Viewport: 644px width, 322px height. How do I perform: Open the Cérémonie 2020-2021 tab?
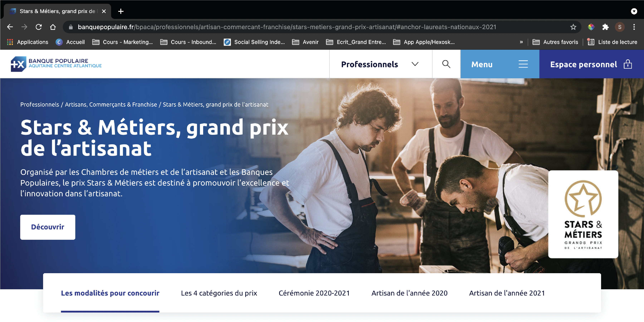click(314, 293)
